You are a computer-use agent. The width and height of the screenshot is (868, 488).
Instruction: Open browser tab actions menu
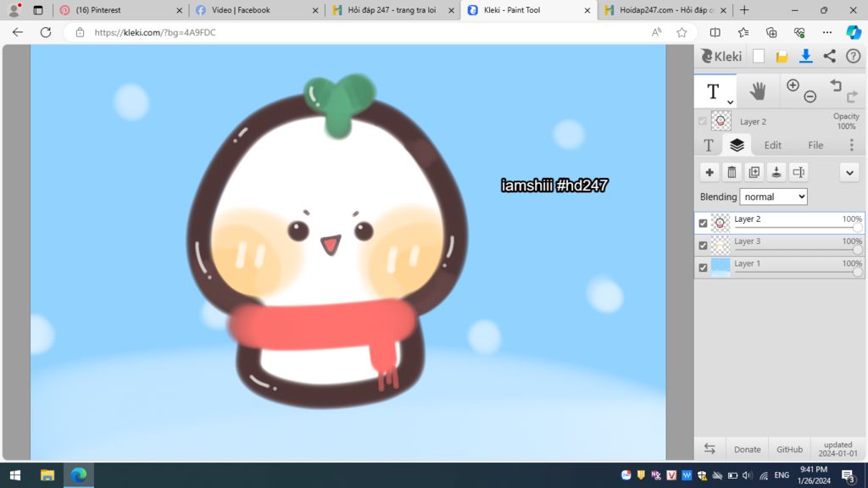(37, 10)
